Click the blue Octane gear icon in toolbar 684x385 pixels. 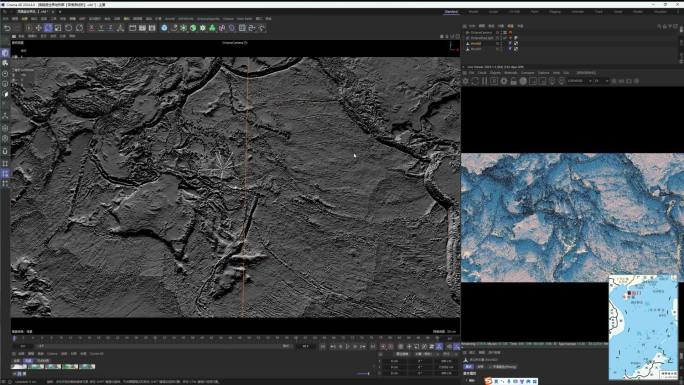click(164, 28)
